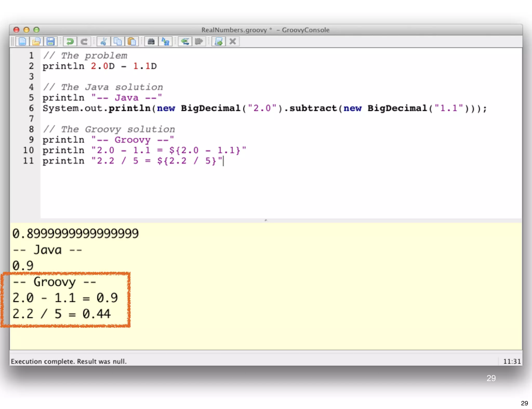Viewport: 532px width, 409px height.
Task: Go to next script in history
Action: (199, 42)
